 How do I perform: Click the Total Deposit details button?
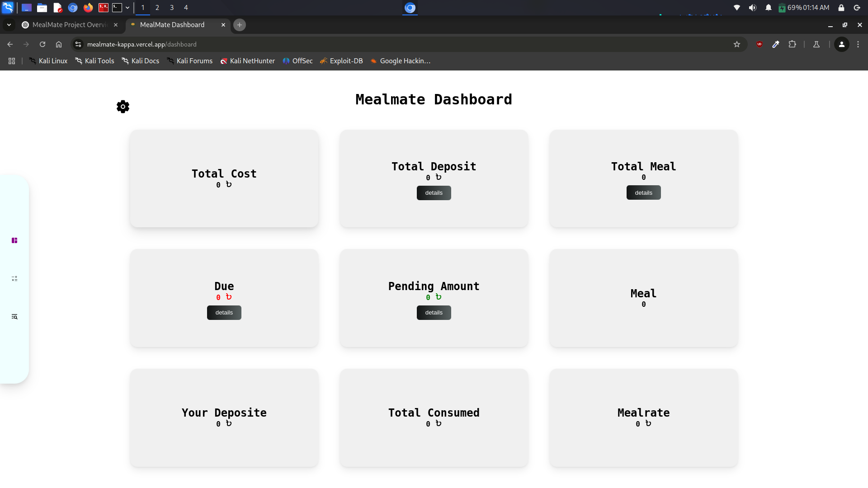434,193
